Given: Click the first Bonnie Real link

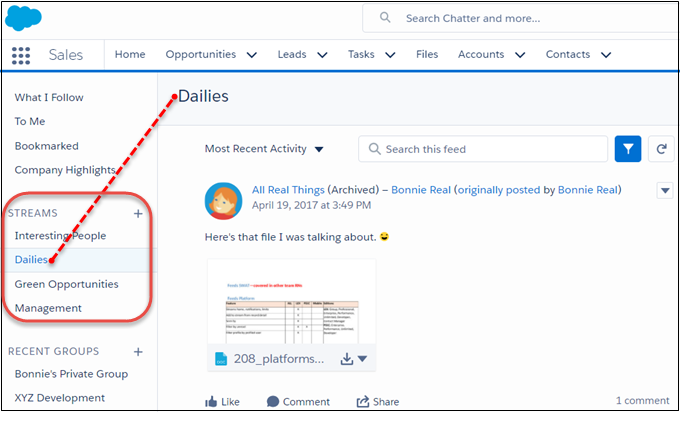Looking at the screenshot, I should 421,190.
